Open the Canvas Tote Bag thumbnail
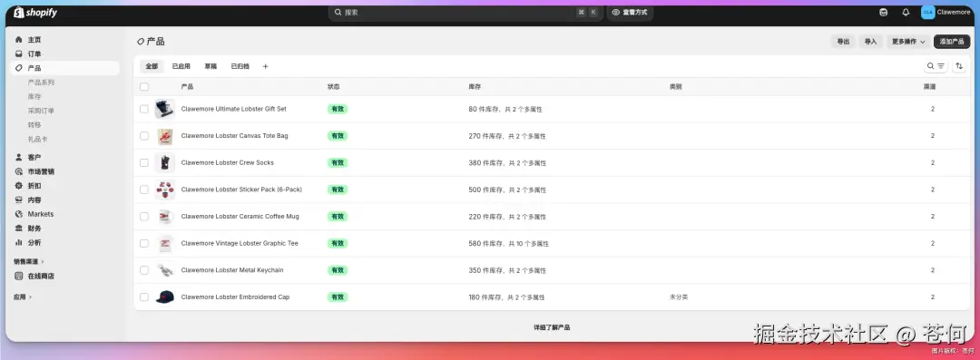Screen dimensions: 980x360 click(164, 136)
